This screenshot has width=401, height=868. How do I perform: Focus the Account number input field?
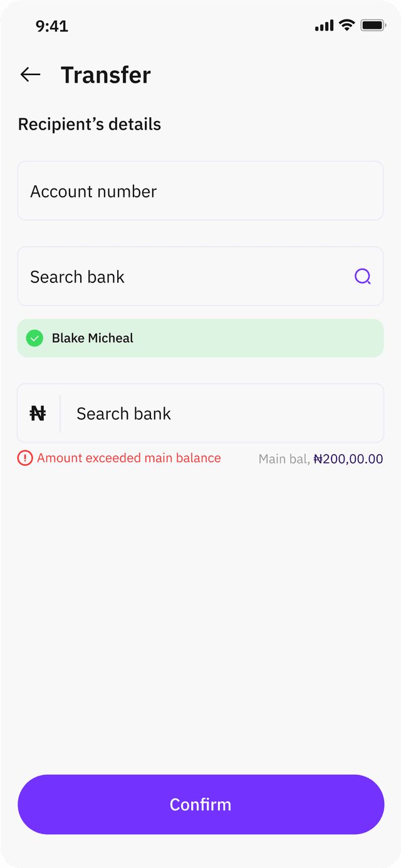[200, 191]
